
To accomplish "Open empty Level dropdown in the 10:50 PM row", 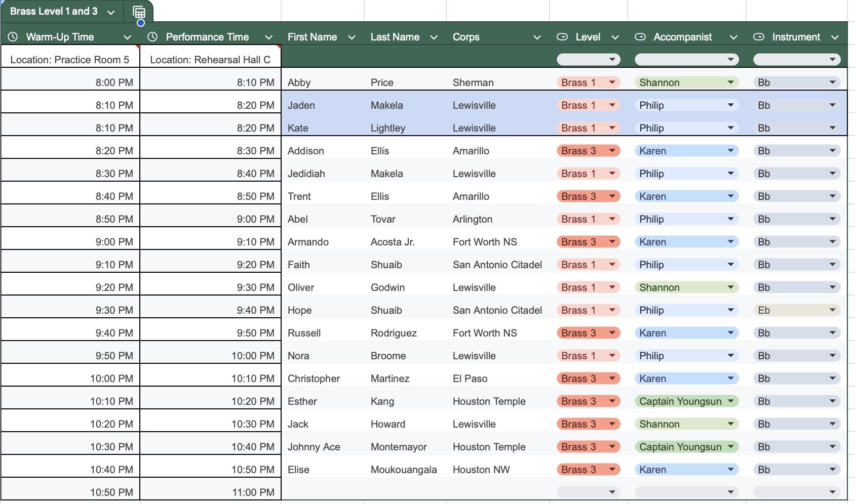I will coord(589,492).
